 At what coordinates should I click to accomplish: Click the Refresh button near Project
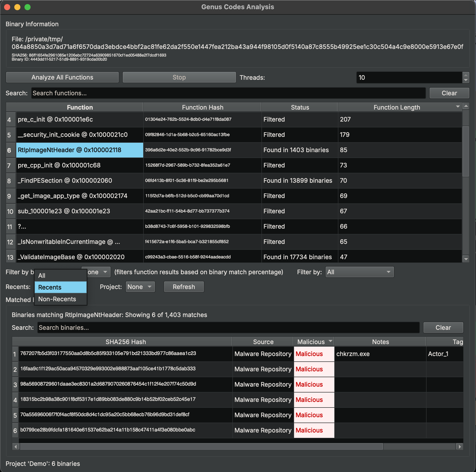tap(184, 287)
